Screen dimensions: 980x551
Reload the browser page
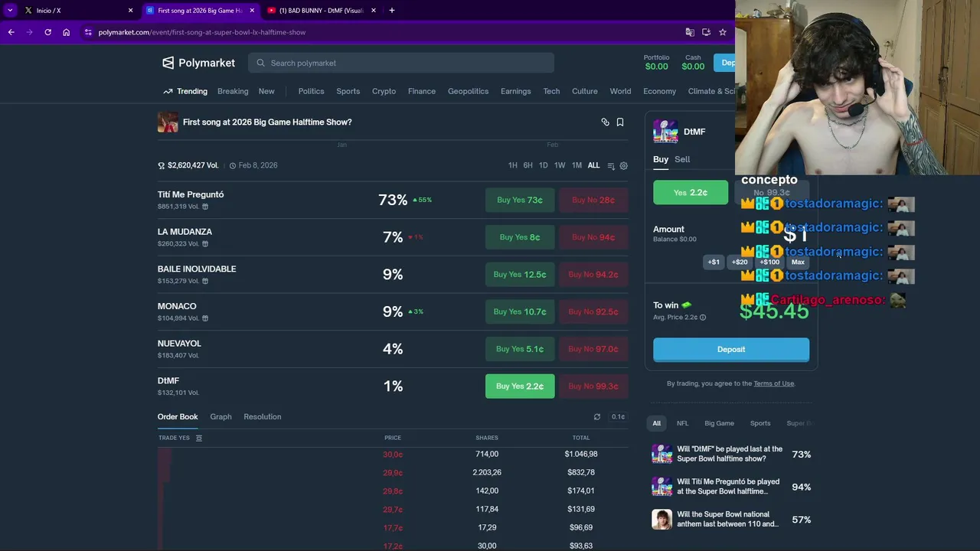(x=47, y=32)
